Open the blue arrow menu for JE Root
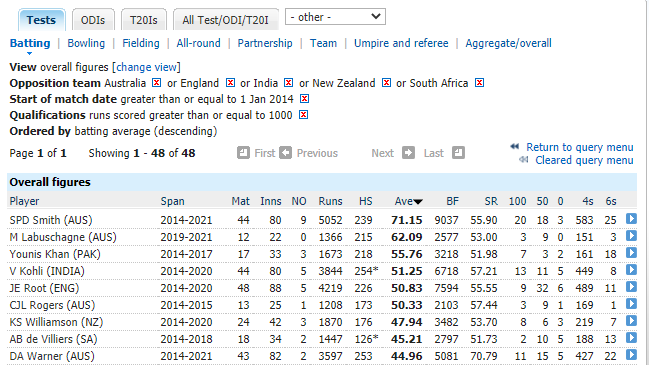 (x=631, y=286)
